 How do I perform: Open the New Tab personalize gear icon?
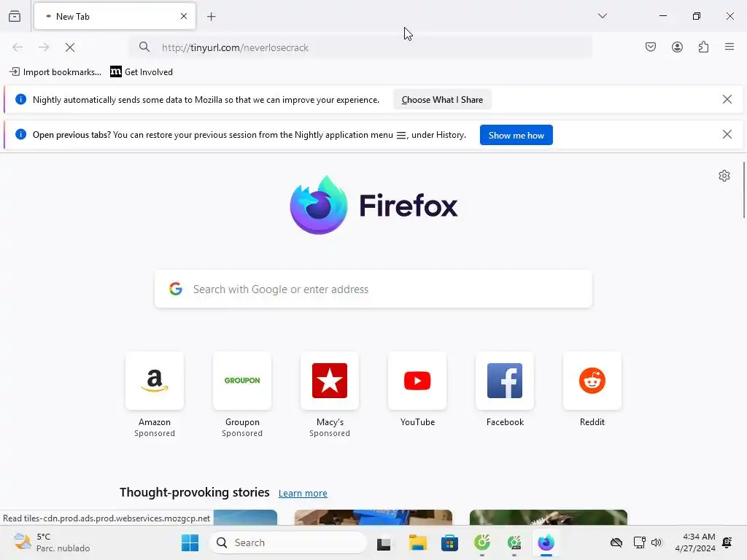724,176
